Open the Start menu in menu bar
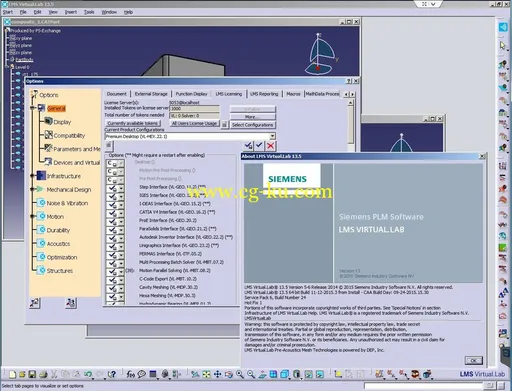The height and width of the screenshot is (391, 512). tap(8, 12)
